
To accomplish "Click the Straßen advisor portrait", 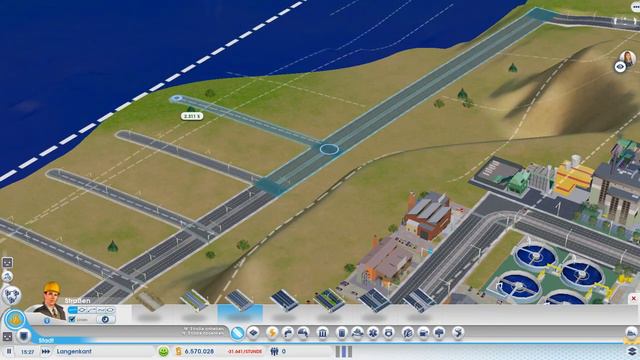I will [x=51, y=300].
